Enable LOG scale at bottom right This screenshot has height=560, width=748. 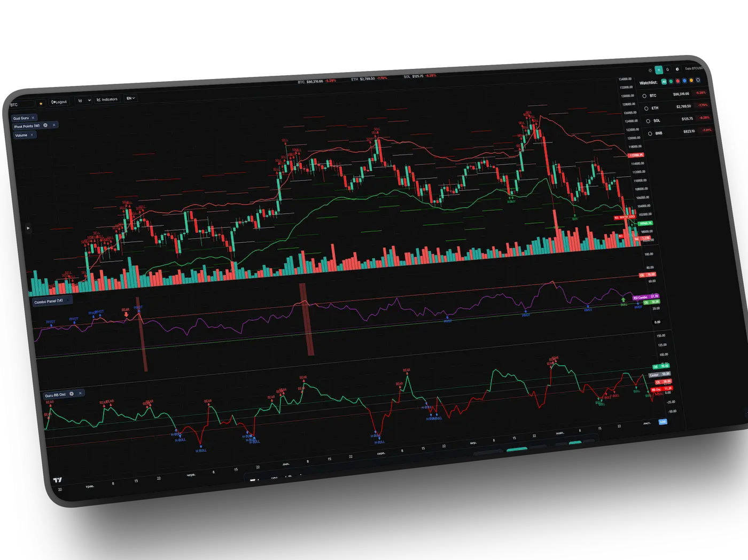pos(663,422)
